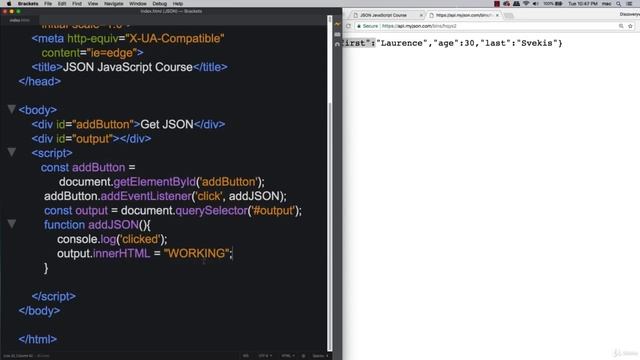
Task: Collapse the script tag fold triangle
Action: point(11,152)
